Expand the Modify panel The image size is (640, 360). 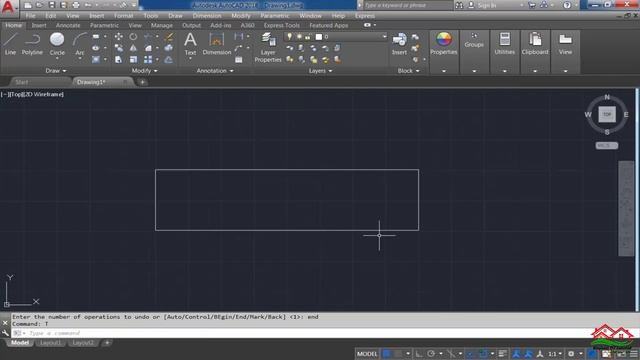[x=144, y=71]
